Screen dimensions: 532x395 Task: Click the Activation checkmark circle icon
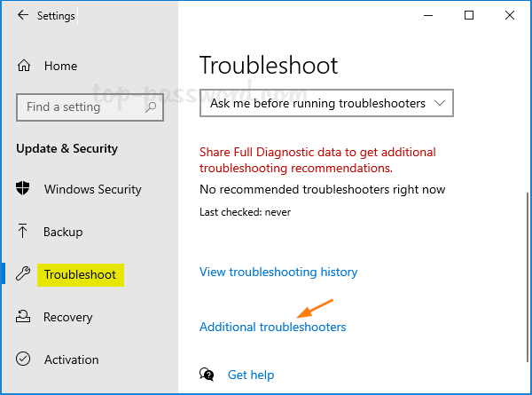coord(24,359)
